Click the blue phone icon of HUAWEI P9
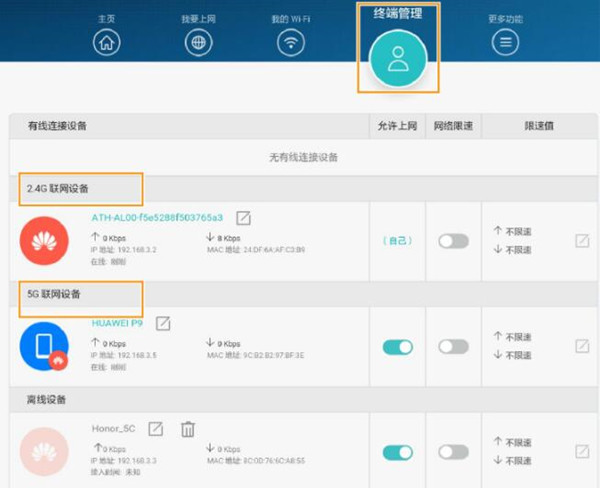 [x=44, y=346]
